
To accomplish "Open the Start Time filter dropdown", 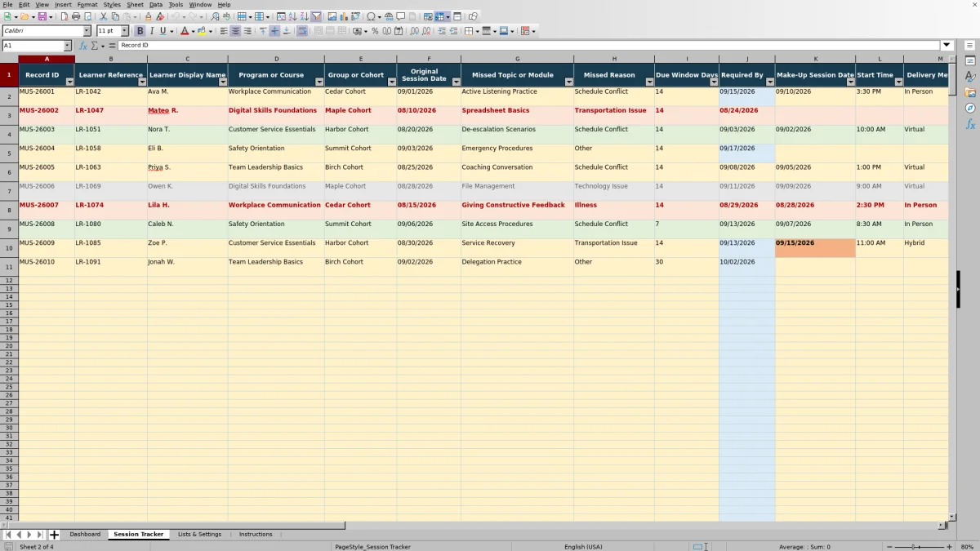I will click(x=898, y=82).
